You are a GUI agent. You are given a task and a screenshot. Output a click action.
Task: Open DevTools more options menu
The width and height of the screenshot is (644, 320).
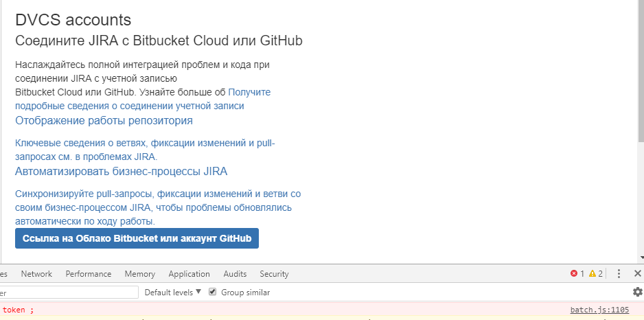coord(619,273)
